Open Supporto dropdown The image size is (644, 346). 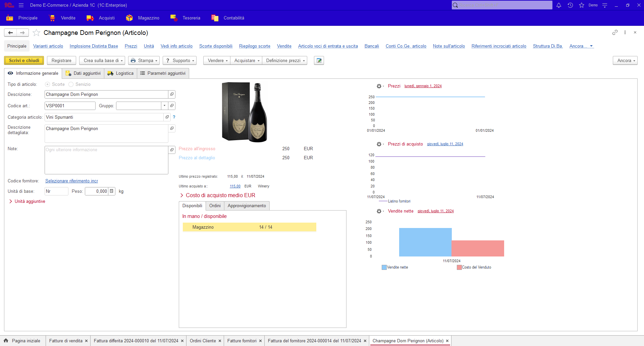pos(180,60)
